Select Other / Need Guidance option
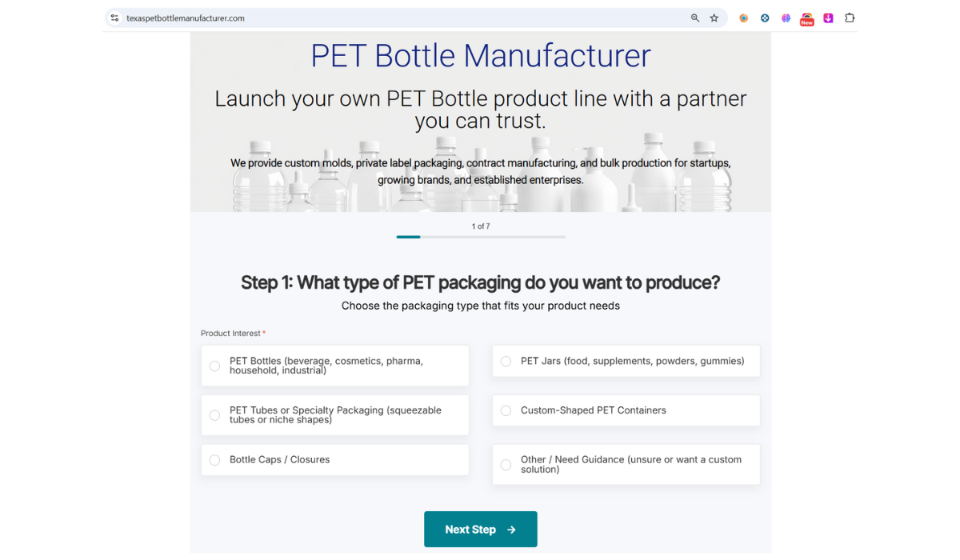 point(506,465)
